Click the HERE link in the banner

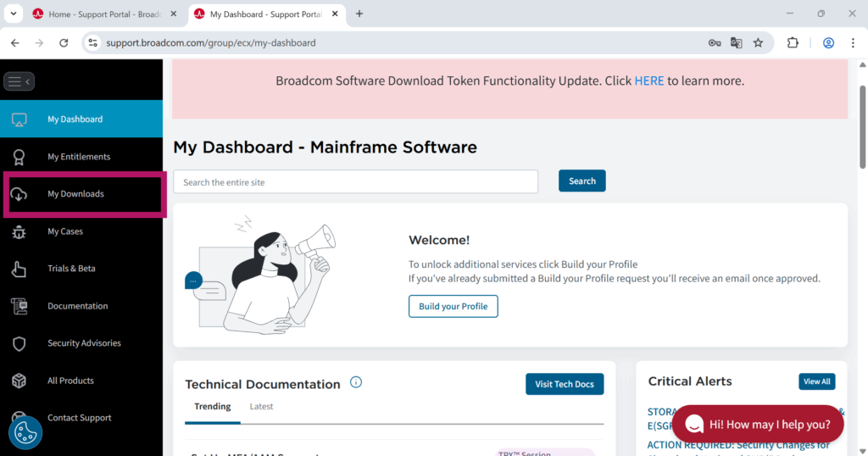click(648, 81)
